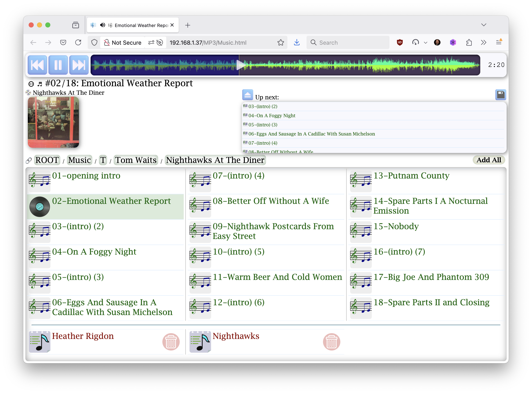Viewport: 532px width, 394px height.
Task: Click music icon for 17-Big Joe And Phantom 309
Action: (x=361, y=283)
